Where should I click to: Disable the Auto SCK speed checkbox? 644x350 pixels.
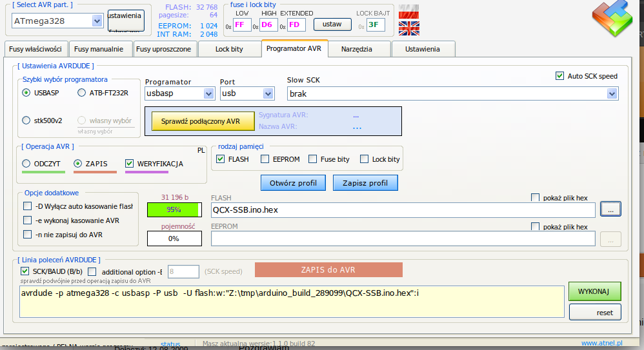[559, 76]
